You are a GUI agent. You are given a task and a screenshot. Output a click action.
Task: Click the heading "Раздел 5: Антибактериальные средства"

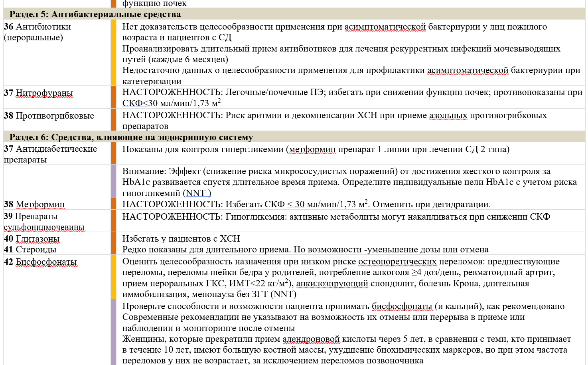pyautogui.click(x=95, y=14)
